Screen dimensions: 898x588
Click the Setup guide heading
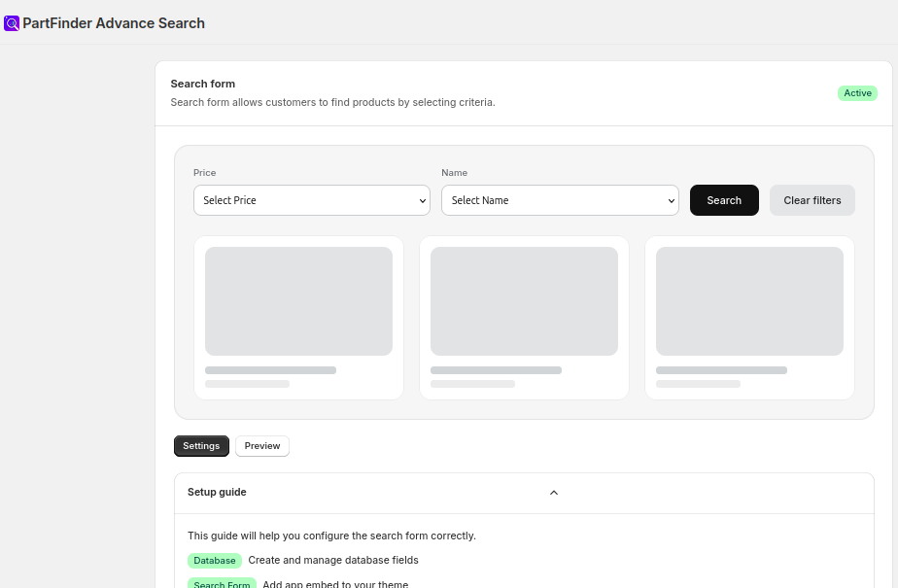click(x=217, y=492)
